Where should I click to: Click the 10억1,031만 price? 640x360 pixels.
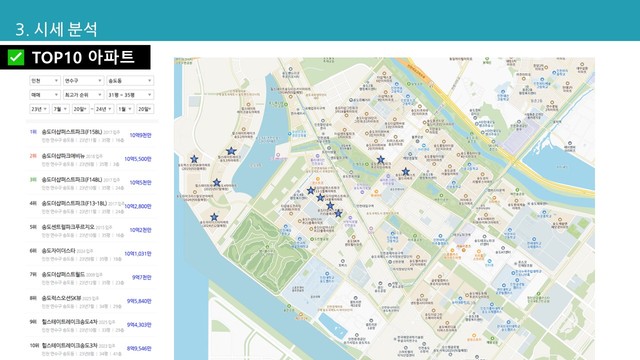pos(138,253)
